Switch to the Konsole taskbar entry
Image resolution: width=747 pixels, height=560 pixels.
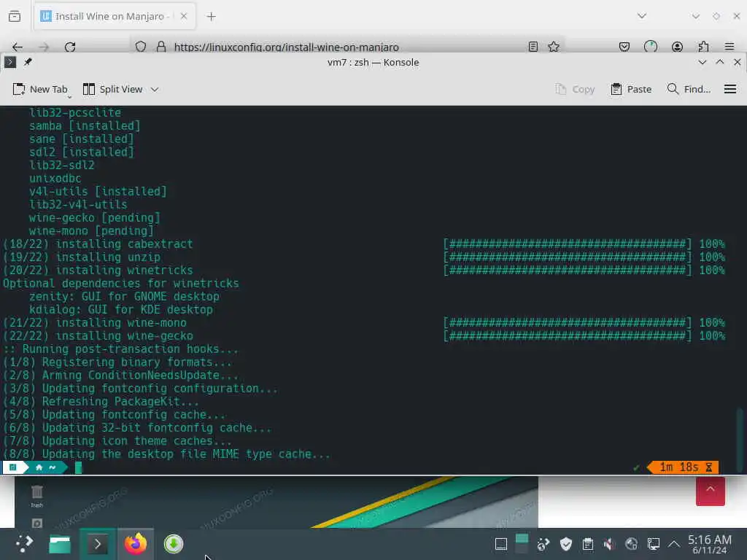pos(98,544)
